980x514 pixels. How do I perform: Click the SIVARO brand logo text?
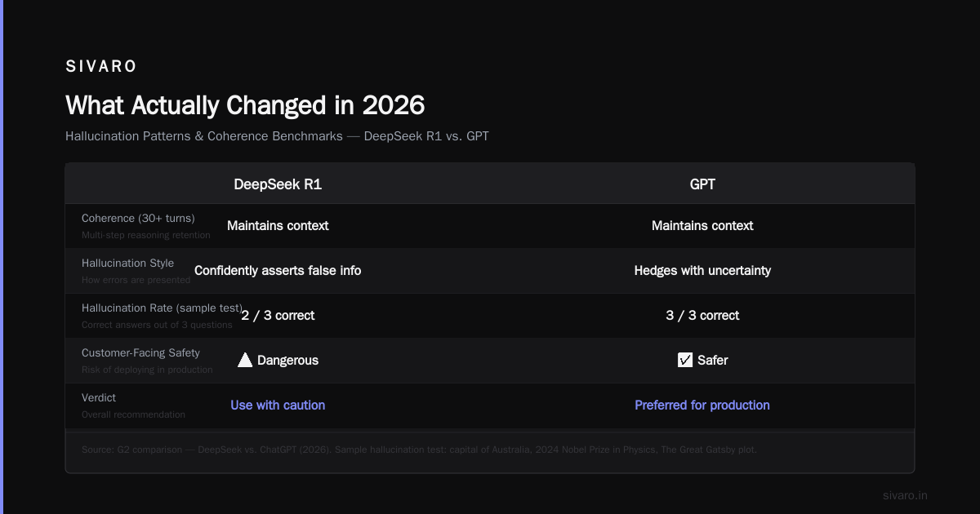(x=101, y=67)
